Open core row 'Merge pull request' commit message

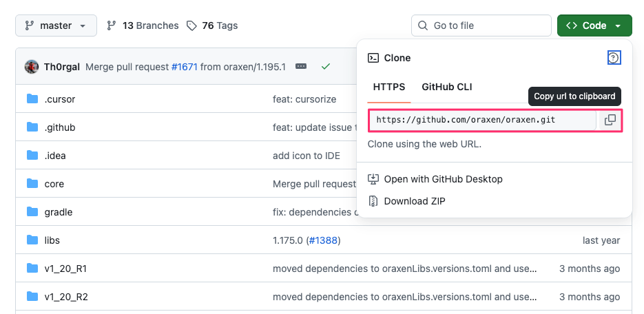pyautogui.click(x=315, y=184)
